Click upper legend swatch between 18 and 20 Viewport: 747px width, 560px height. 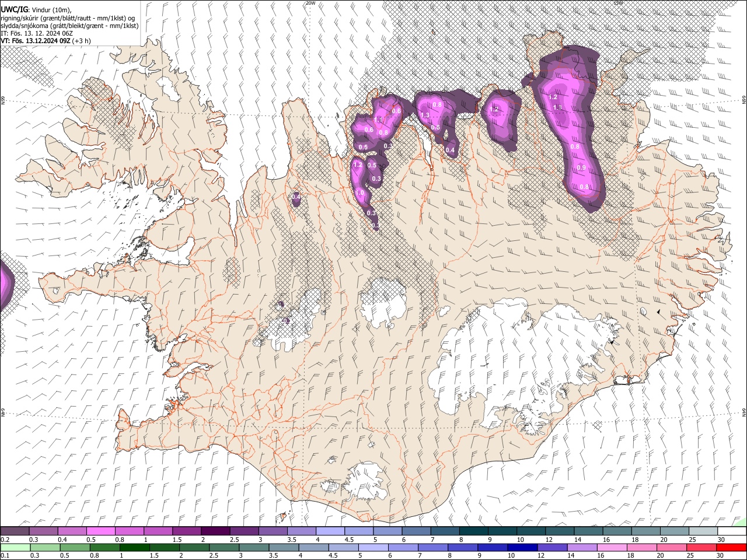coord(645,531)
